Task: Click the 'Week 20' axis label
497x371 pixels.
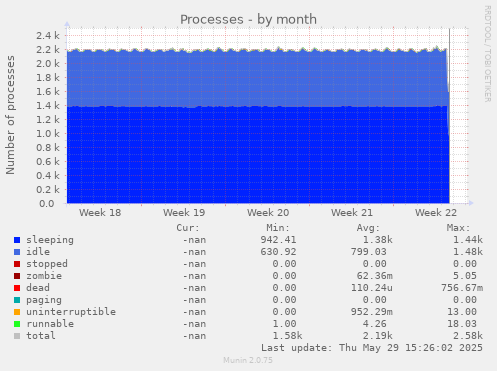Action: [x=268, y=213]
